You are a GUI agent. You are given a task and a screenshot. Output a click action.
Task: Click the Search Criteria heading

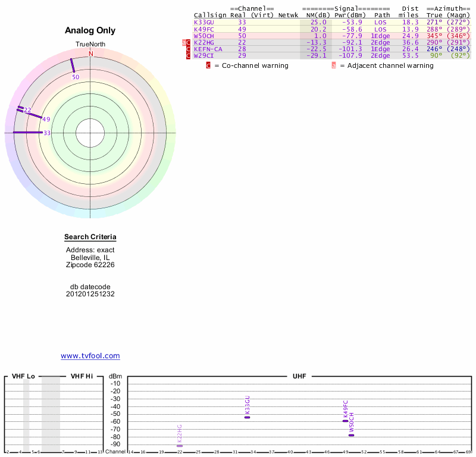tap(90, 237)
